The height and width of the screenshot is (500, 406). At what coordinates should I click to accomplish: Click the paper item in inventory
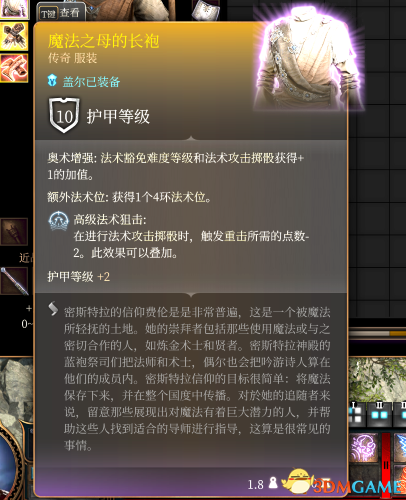click(206, 10)
